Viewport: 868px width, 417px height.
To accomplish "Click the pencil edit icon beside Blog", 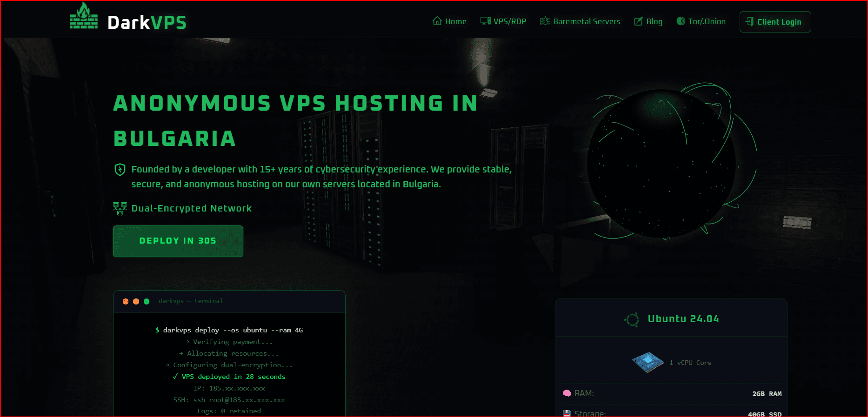I will click(x=639, y=21).
